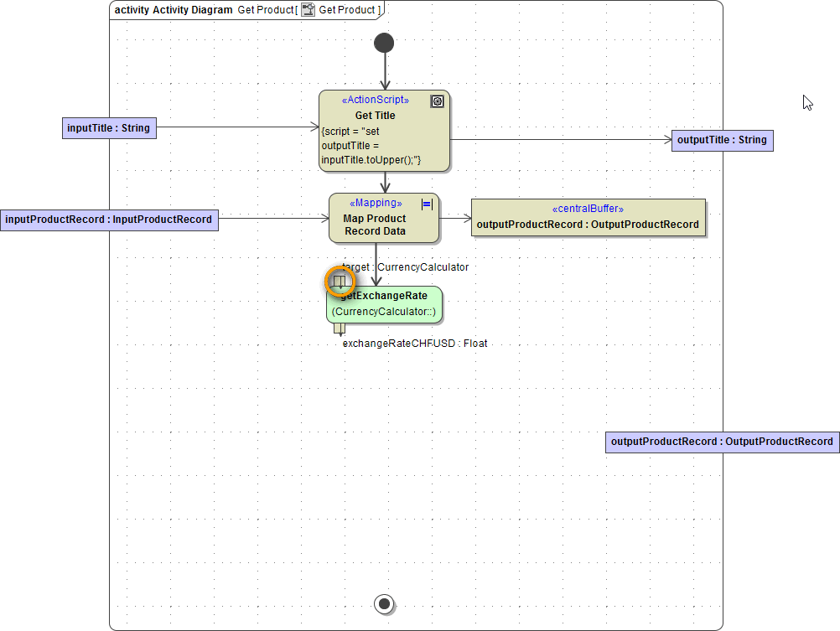Image resolution: width=840 pixels, height=631 pixels.
Task: Click the mapping icon on Map Product Record Data
Action: 427,204
